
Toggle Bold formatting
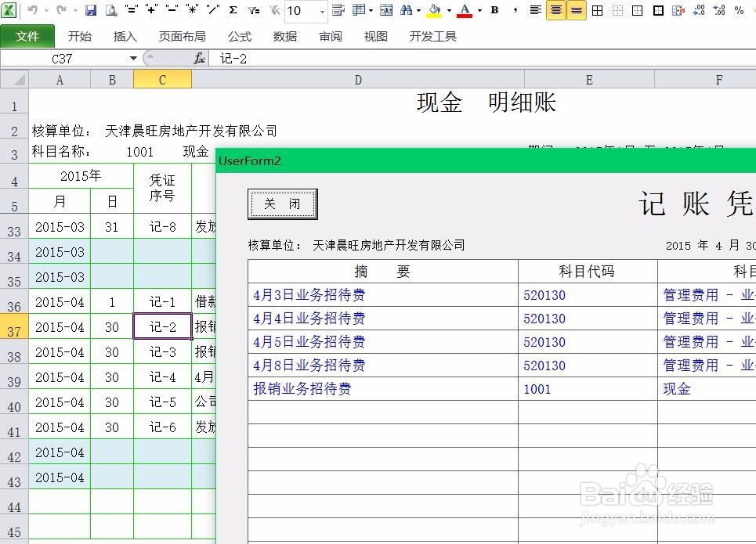(x=494, y=10)
